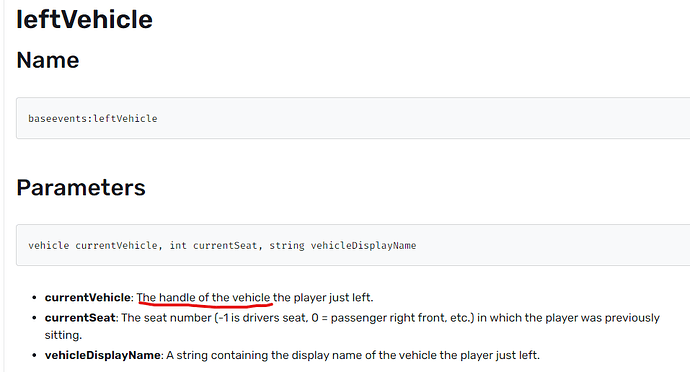Screen dimensions: 690x372
Task: Click the Parameters section heading
Action: (81, 188)
